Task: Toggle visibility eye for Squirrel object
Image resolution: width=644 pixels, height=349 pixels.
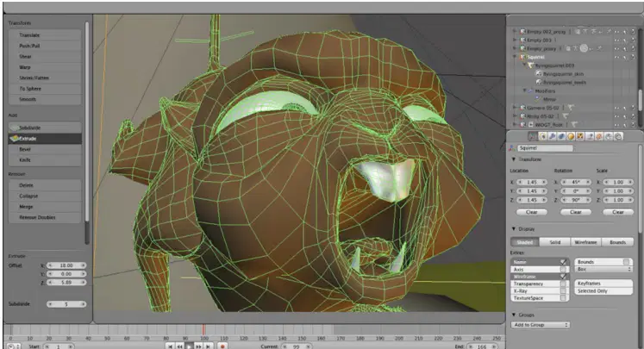Action: click(617, 57)
